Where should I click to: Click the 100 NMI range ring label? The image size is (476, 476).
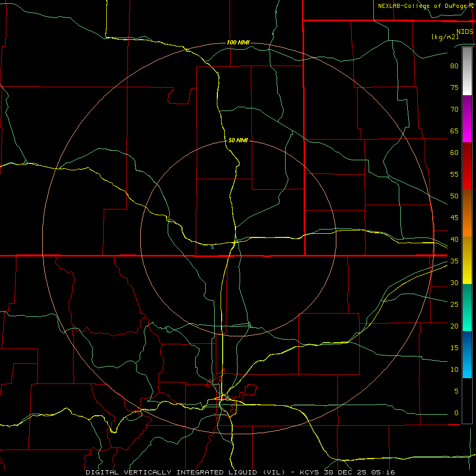238,42
